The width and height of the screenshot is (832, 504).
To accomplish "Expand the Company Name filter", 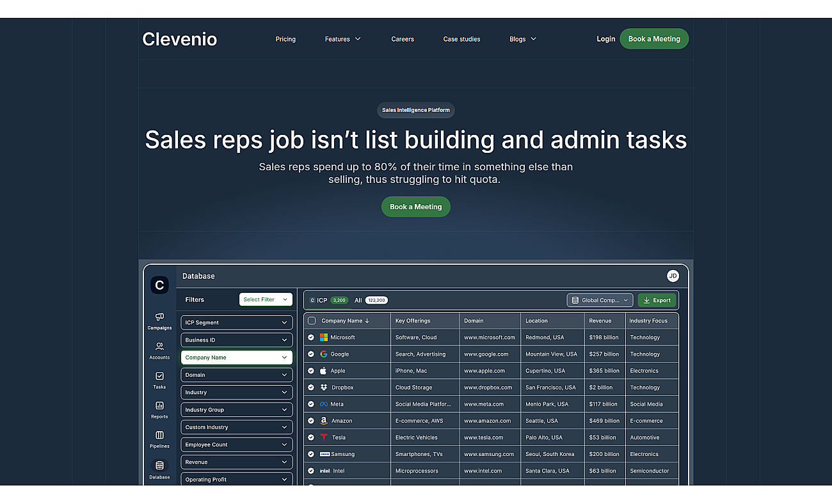I will (237, 358).
